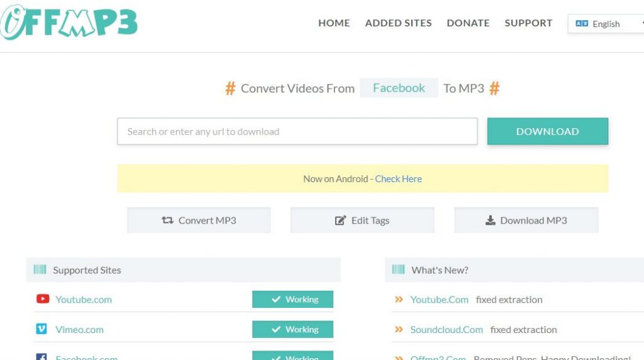
Task: Click the language translate icon
Action: (x=582, y=23)
